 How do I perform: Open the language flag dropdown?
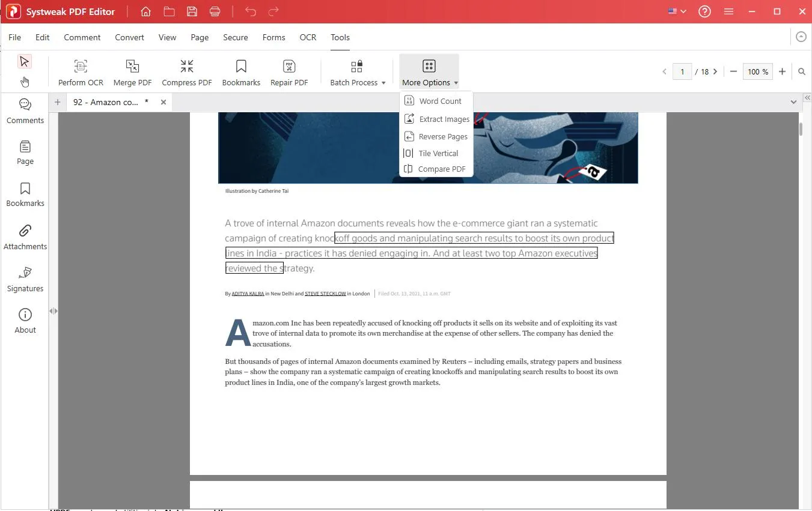pyautogui.click(x=677, y=11)
